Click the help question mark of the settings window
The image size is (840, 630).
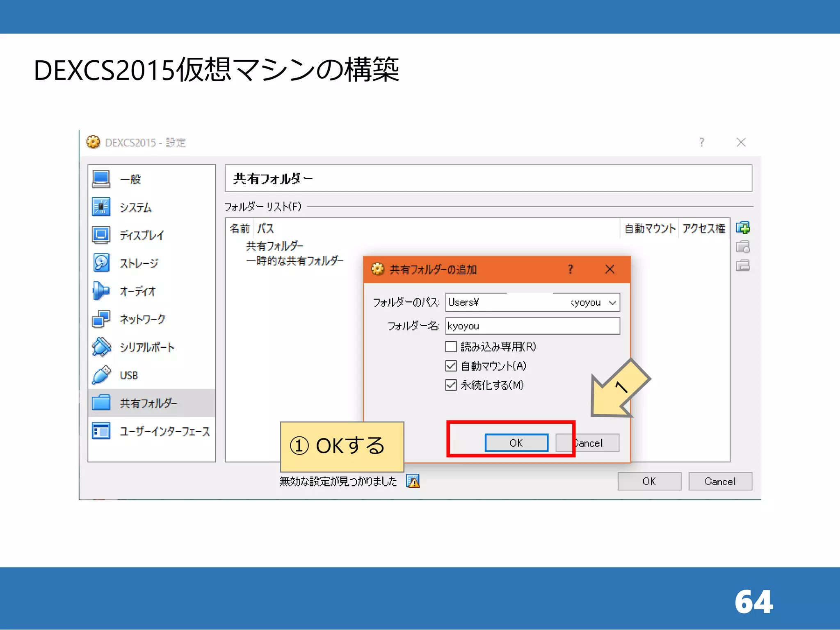click(x=702, y=142)
